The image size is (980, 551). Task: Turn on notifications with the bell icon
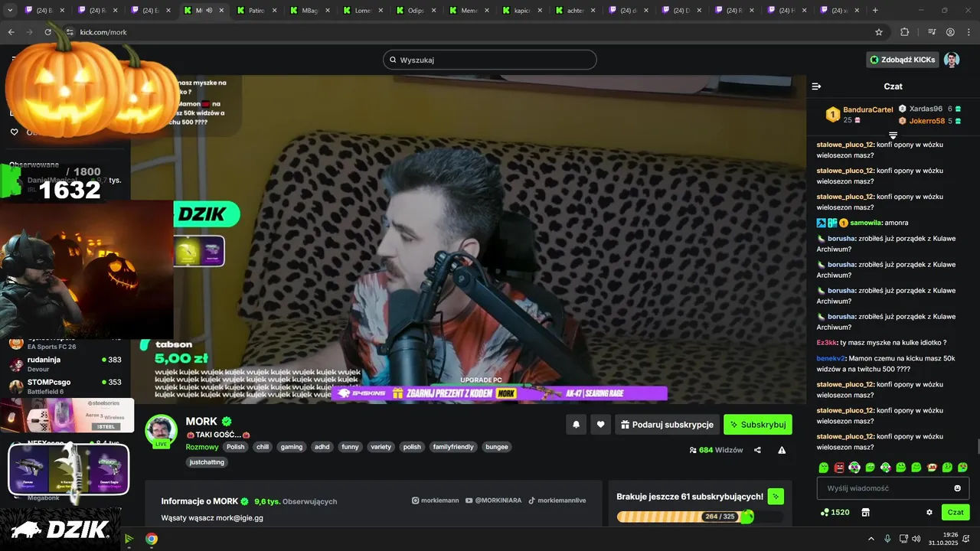(x=576, y=425)
